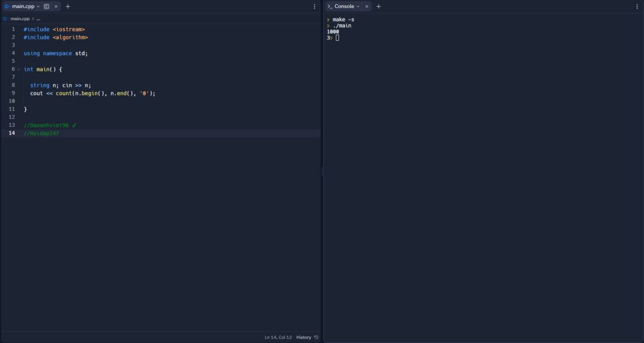Click the '#include <iostream>' line

coord(54,30)
